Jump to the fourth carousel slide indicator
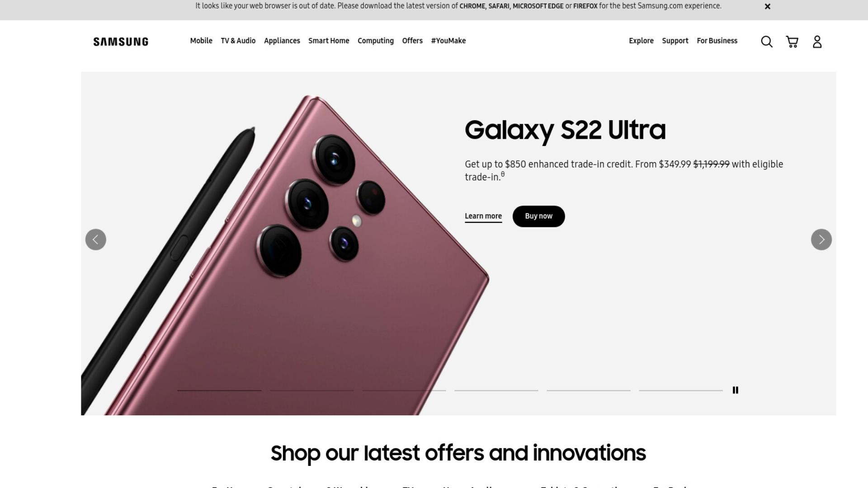Image resolution: width=868 pixels, height=488 pixels. click(496, 390)
